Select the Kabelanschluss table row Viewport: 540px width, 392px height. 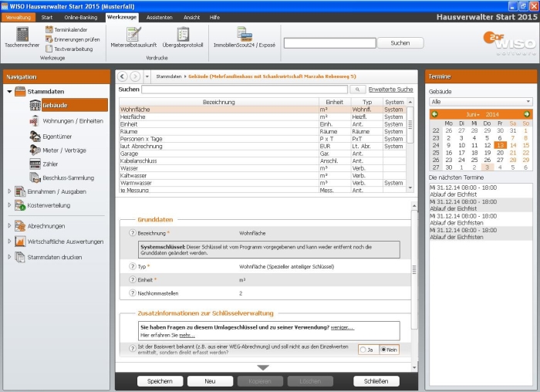pos(263,161)
